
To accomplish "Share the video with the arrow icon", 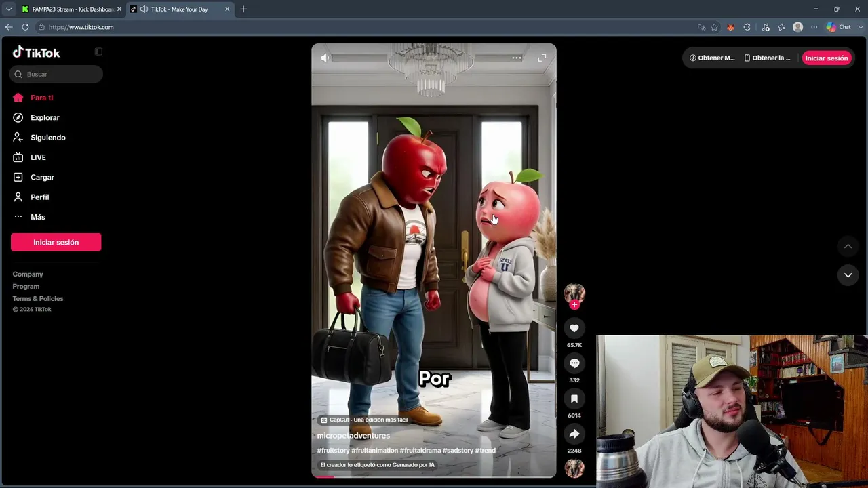I will point(574,434).
